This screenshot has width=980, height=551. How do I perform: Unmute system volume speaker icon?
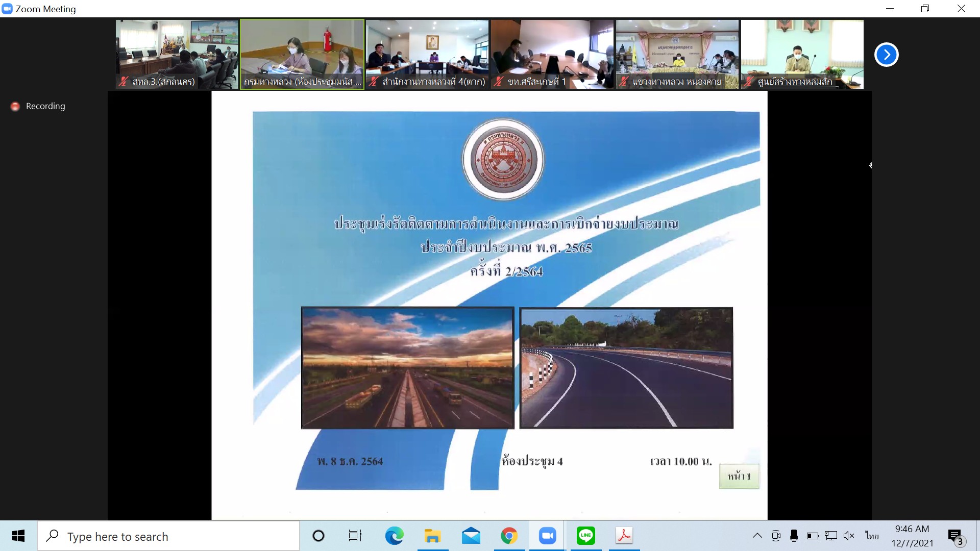click(x=849, y=536)
